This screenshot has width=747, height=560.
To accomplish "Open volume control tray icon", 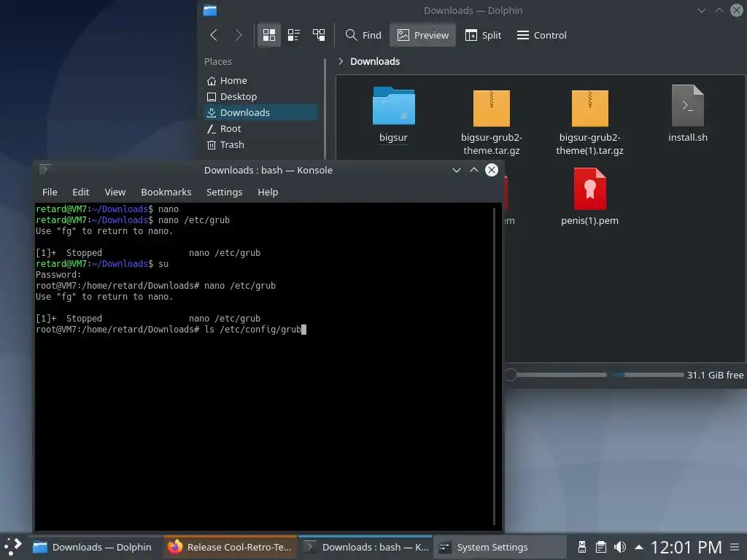I will (620, 547).
